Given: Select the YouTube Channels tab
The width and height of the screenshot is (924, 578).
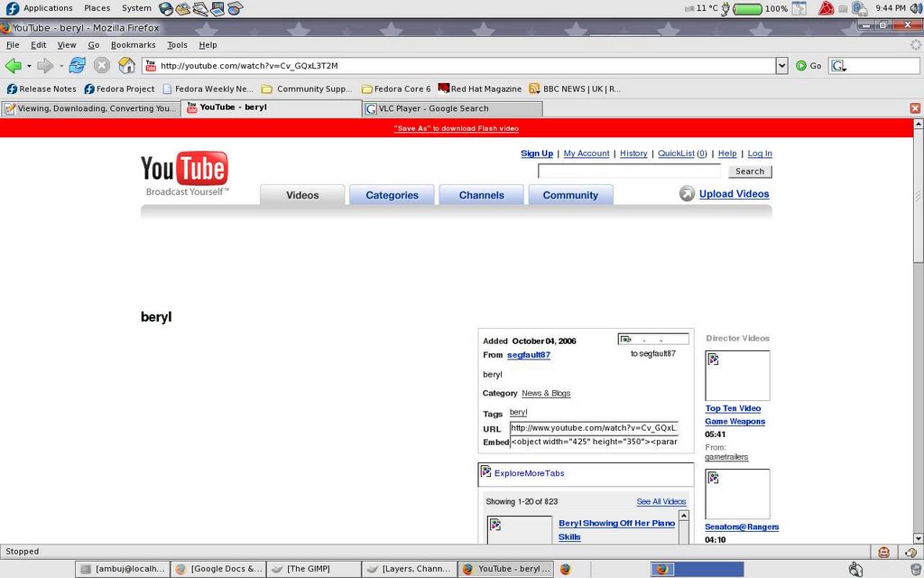Looking at the screenshot, I should [482, 195].
